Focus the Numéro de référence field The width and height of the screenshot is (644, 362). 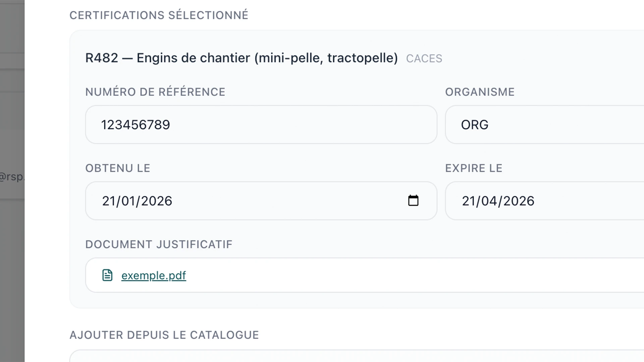point(261,125)
